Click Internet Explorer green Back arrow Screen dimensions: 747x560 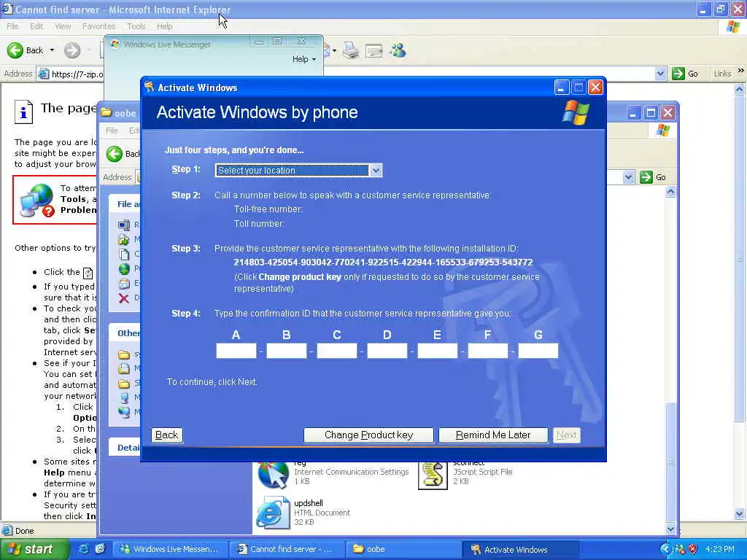pos(15,50)
